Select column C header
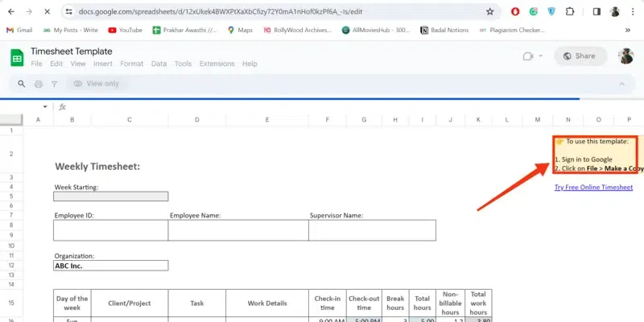This screenshot has width=644, height=322. click(x=130, y=119)
